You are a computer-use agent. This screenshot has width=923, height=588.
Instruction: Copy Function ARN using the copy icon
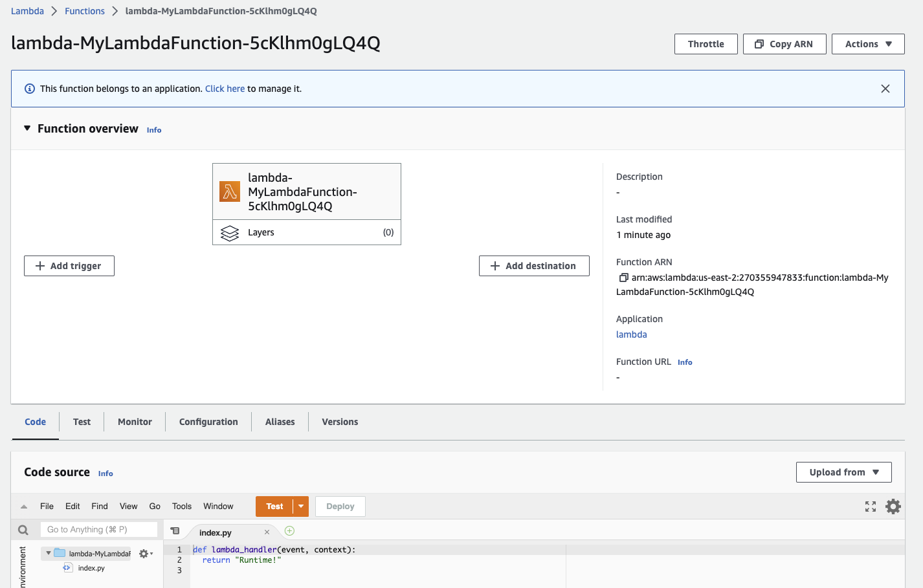pyautogui.click(x=623, y=278)
